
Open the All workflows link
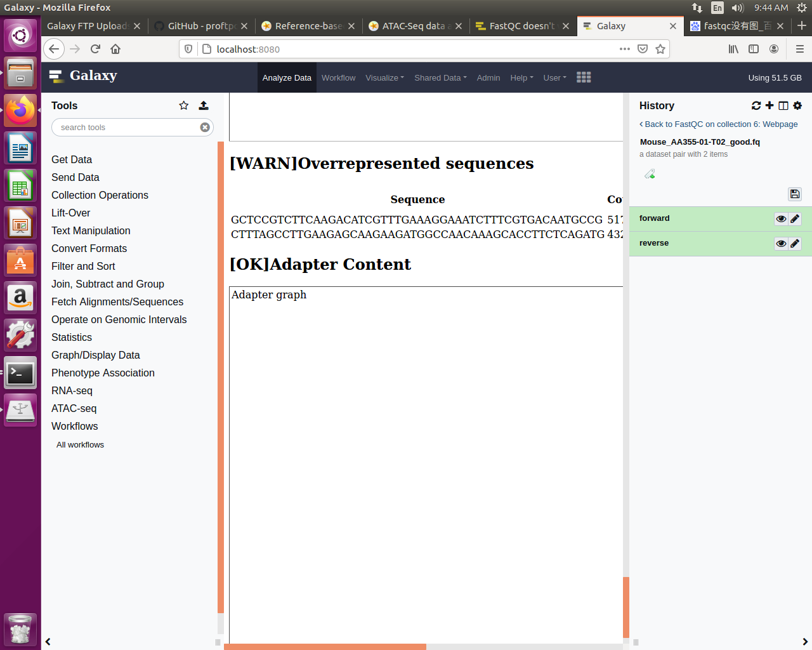click(80, 444)
